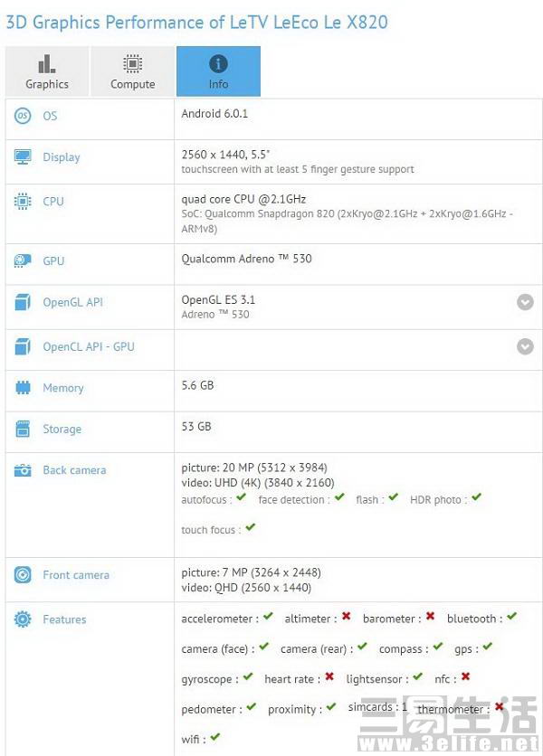Click the Back camera icon
This screenshot has width=543, height=756.
click(23, 470)
